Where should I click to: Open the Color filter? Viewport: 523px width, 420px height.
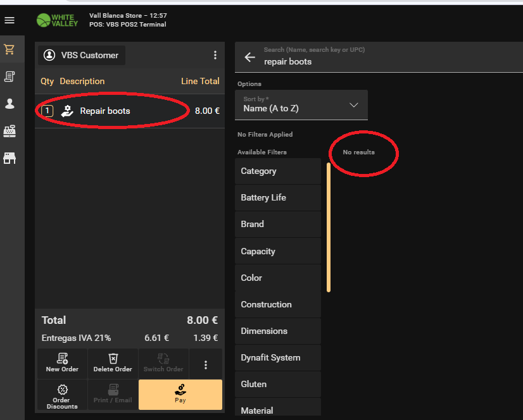277,278
